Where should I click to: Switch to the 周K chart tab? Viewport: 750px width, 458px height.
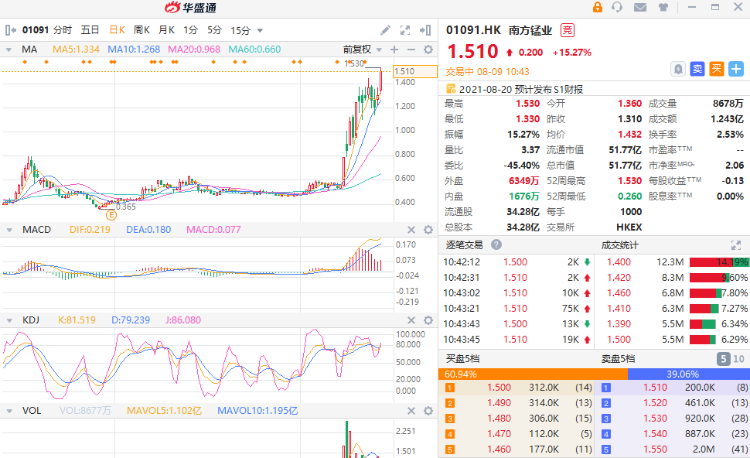142,31
